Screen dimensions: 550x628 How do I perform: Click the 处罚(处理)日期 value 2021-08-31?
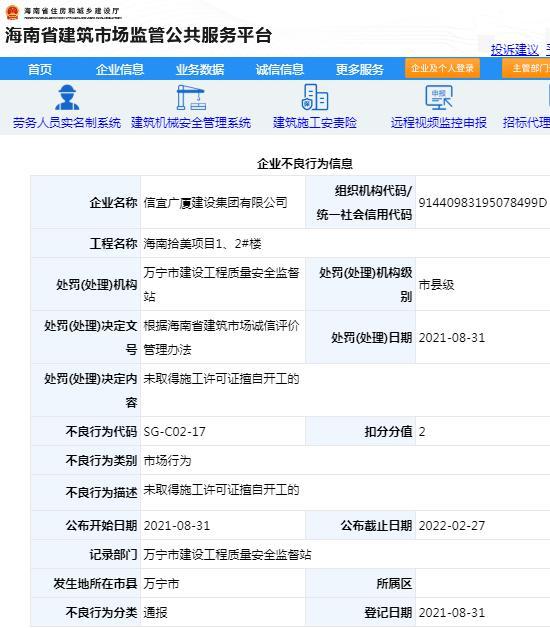coord(452,338)
